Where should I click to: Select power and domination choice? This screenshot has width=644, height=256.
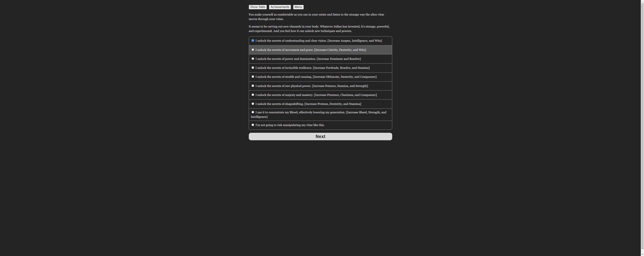click(x=320, y=59)
